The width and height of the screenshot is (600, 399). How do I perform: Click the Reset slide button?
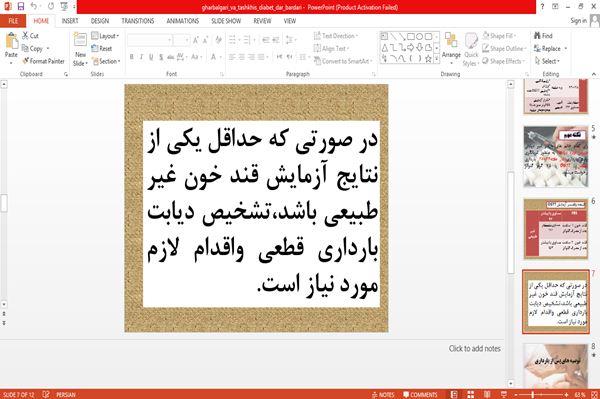point(101,49)
